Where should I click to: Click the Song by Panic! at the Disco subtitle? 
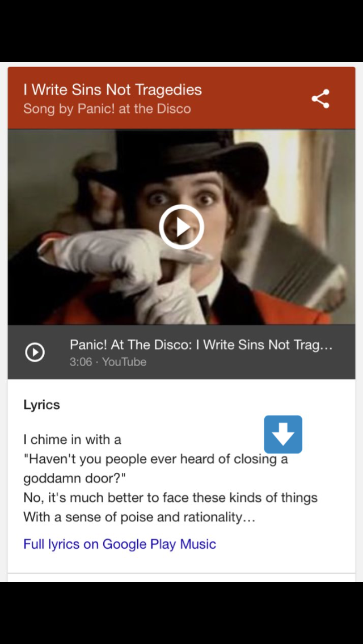click(107, 109)
